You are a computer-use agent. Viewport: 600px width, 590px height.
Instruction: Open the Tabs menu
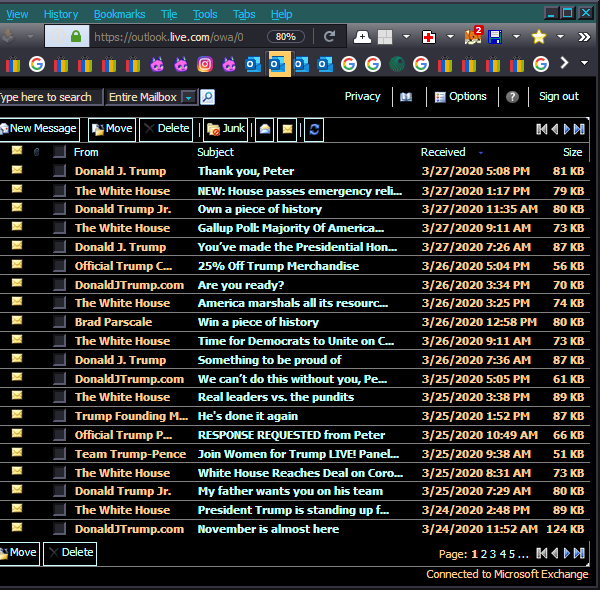pyautogui.click(x=244, y=15)
